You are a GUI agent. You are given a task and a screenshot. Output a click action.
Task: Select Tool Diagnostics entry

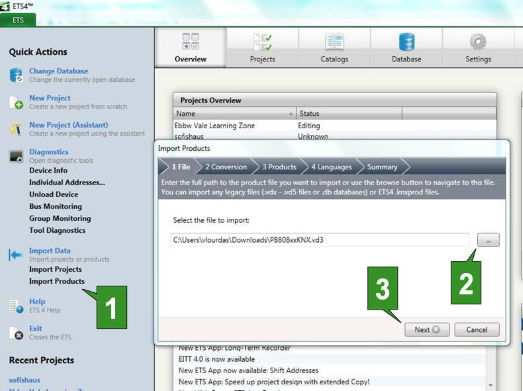click(57, 231)
